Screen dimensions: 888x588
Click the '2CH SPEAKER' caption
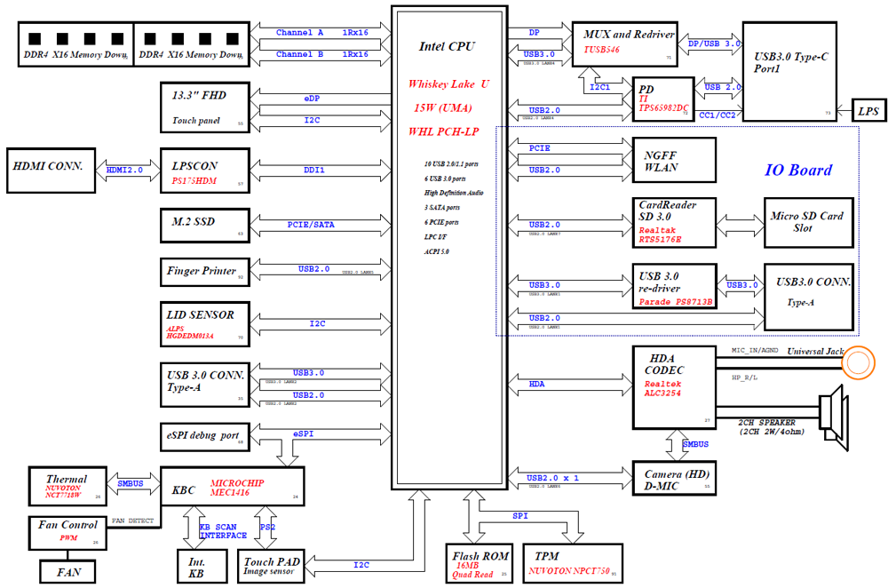point(767,422)
